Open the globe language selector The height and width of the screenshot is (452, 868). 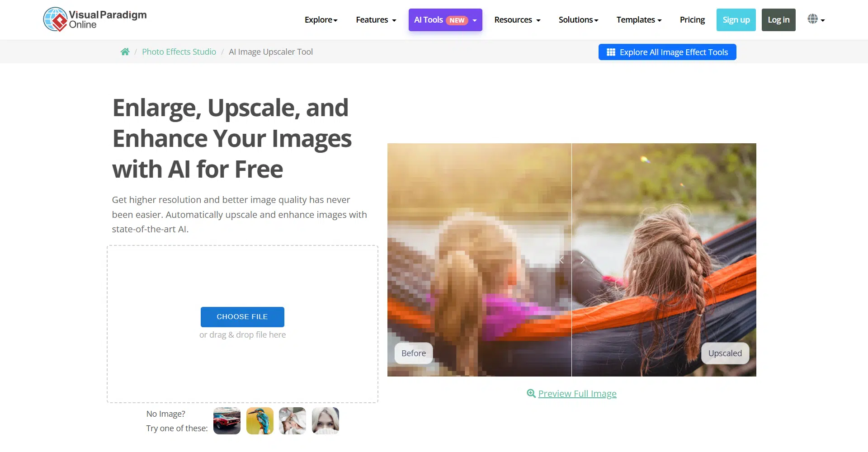(x=816, y=19)
